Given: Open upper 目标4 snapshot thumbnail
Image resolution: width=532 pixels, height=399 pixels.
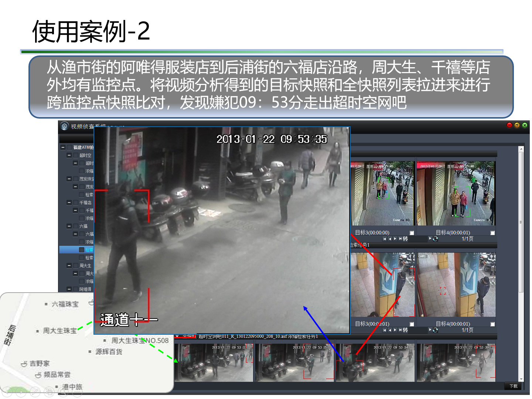Looking at the screenshot, I should point(456,193).
